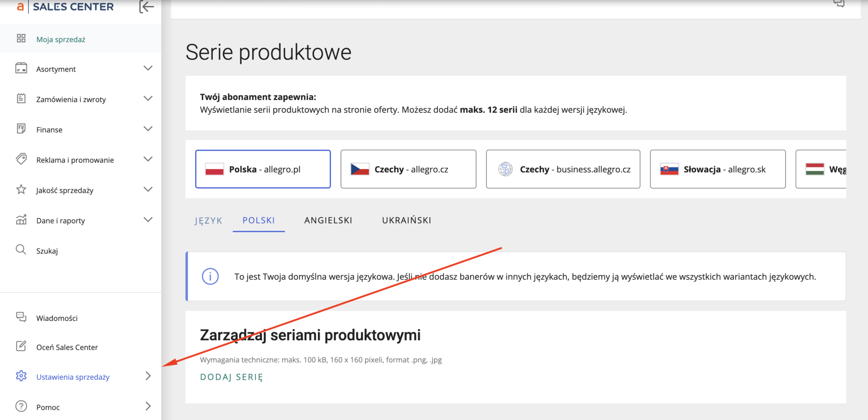Select the Słowacja - allegro.sk marketplace
The image size is (868, 420).
tap(718, 169)
